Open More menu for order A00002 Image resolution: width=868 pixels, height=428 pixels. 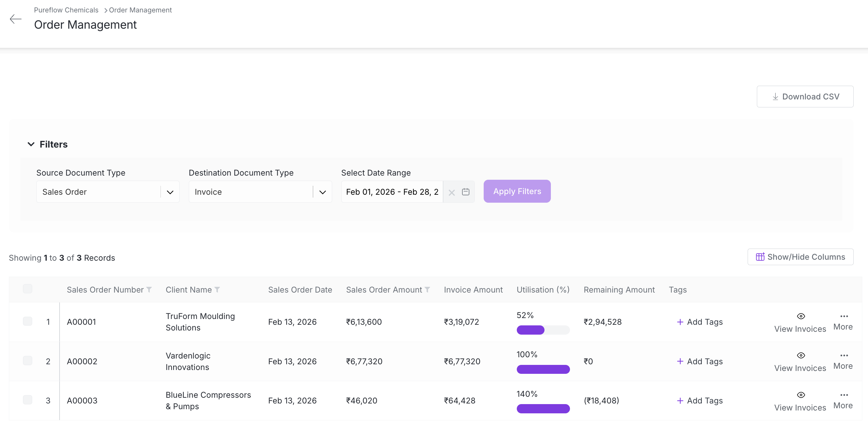click(x=843, y=361)
